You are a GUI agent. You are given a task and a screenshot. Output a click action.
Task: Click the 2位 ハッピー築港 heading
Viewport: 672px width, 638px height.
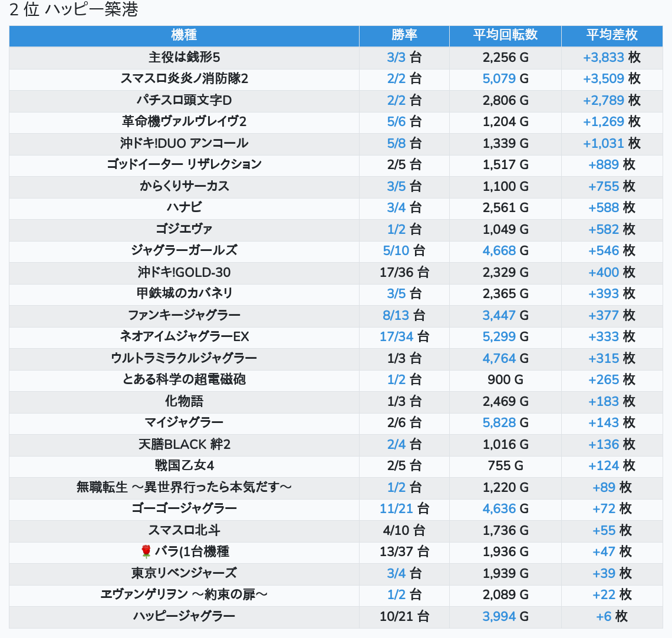coord(74,10)
